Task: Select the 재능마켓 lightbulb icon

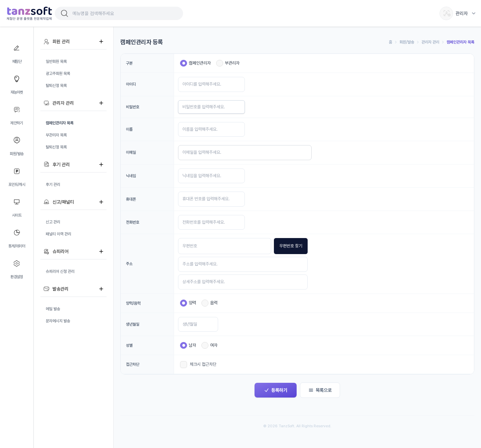Action: [x=17, y=79]
